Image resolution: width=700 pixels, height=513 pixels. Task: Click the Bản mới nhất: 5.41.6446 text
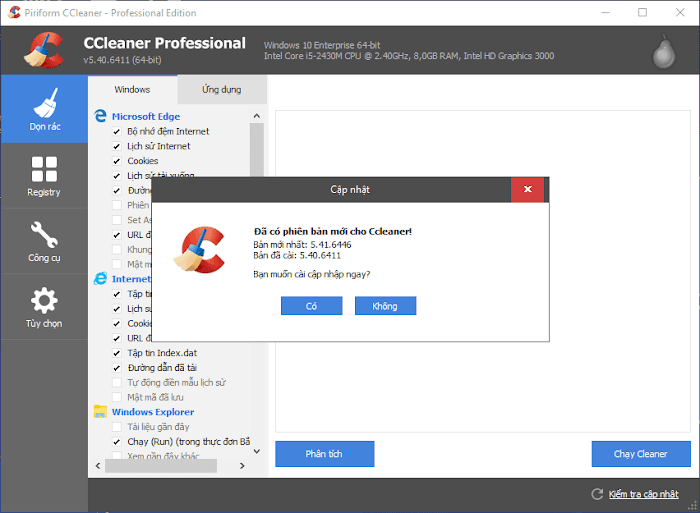[x=302, y=245]
